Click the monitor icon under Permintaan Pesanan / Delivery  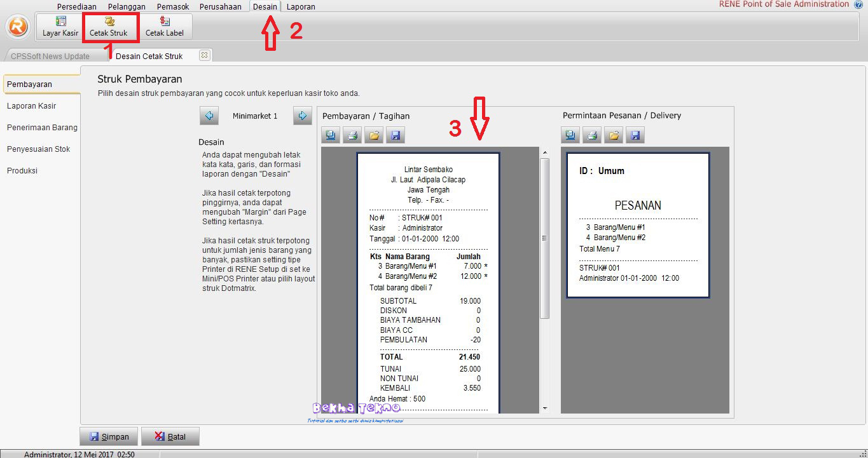coord(570,135)
